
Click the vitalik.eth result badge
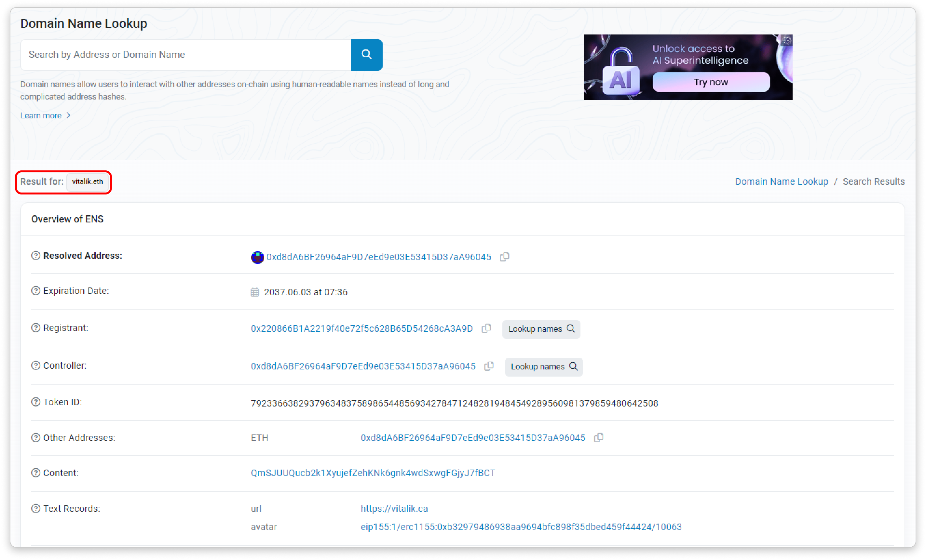(x=88, y=182)
